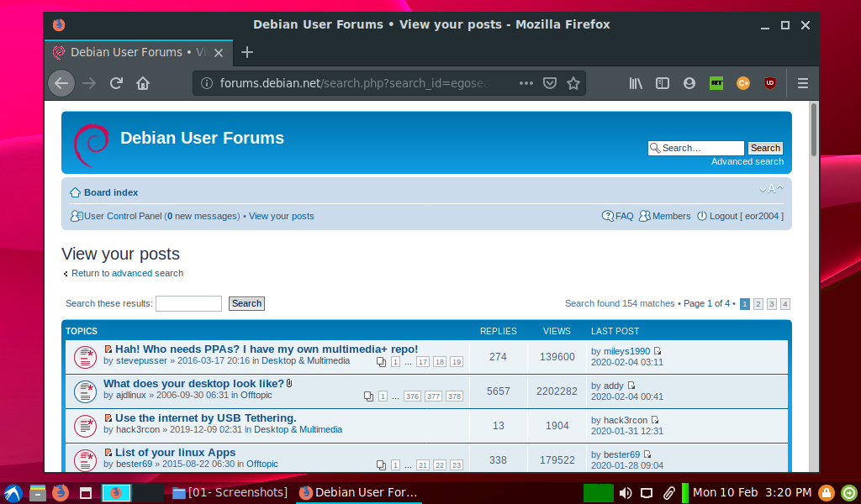Click the Search these results input field
The height and width of the screenshot is (504, 861).
click(x=188, y=304)
